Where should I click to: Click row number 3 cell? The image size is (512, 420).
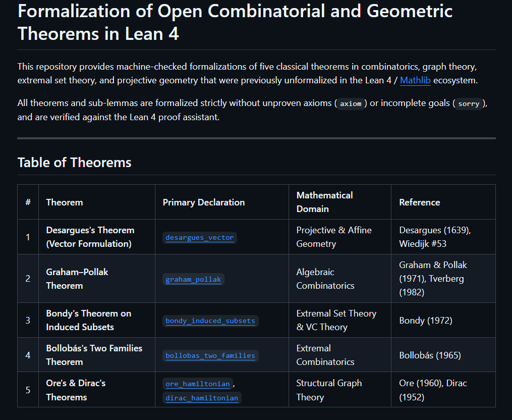click(x=28, y=320)
